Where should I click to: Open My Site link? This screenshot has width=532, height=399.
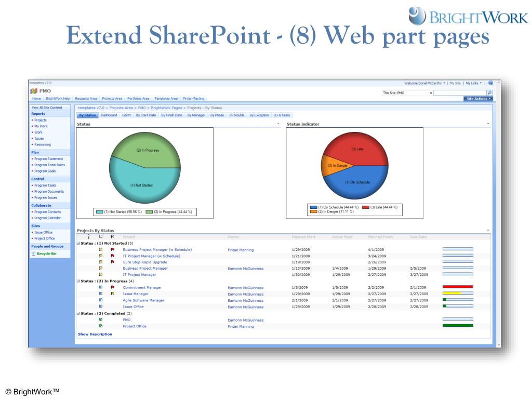[455, 83]
